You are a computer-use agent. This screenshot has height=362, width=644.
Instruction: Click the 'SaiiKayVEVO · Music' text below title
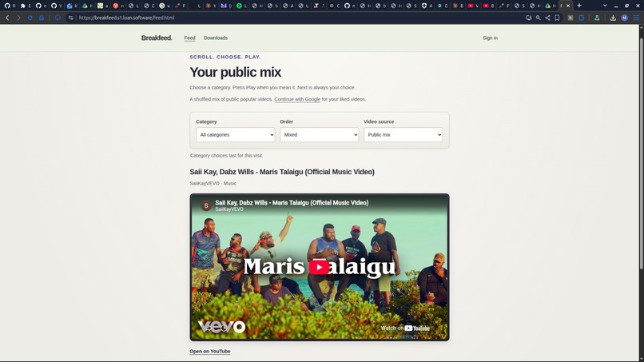213,183
